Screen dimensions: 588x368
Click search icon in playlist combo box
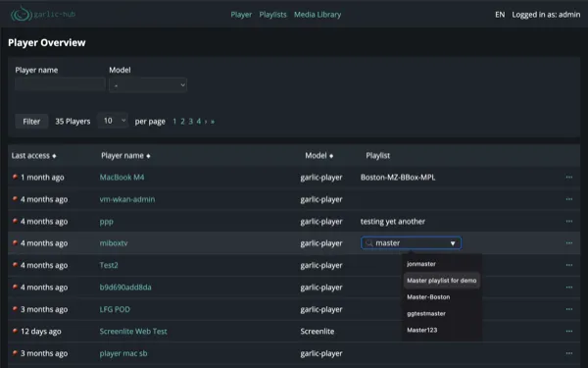tap(369, 243)
